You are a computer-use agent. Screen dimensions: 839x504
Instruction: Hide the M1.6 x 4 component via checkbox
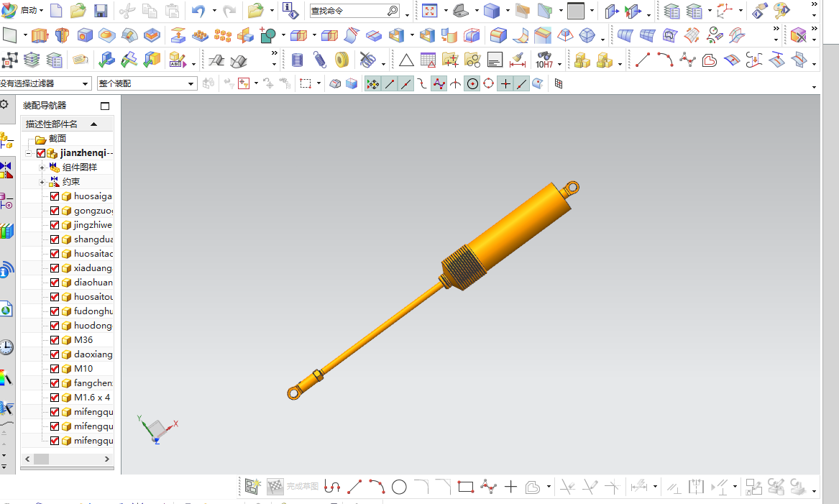pyautogui.click(x=55, y=398)
